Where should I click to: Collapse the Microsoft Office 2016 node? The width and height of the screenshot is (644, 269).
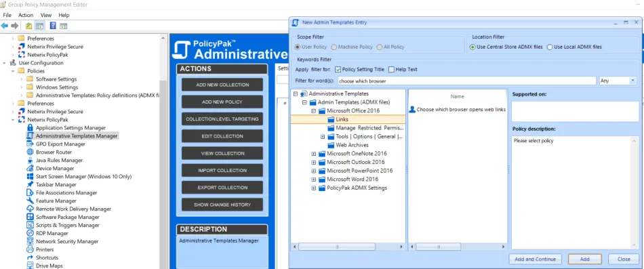click(314, 111)
